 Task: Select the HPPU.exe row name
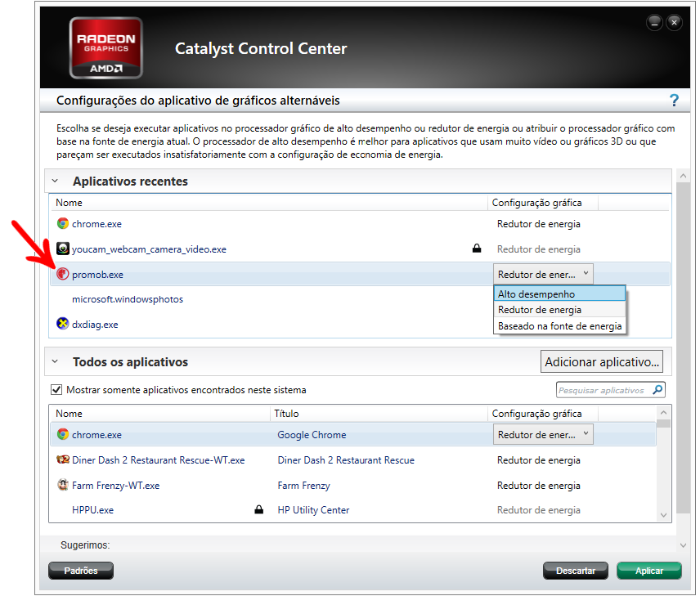pyautogui.click(x=93, y=510)
